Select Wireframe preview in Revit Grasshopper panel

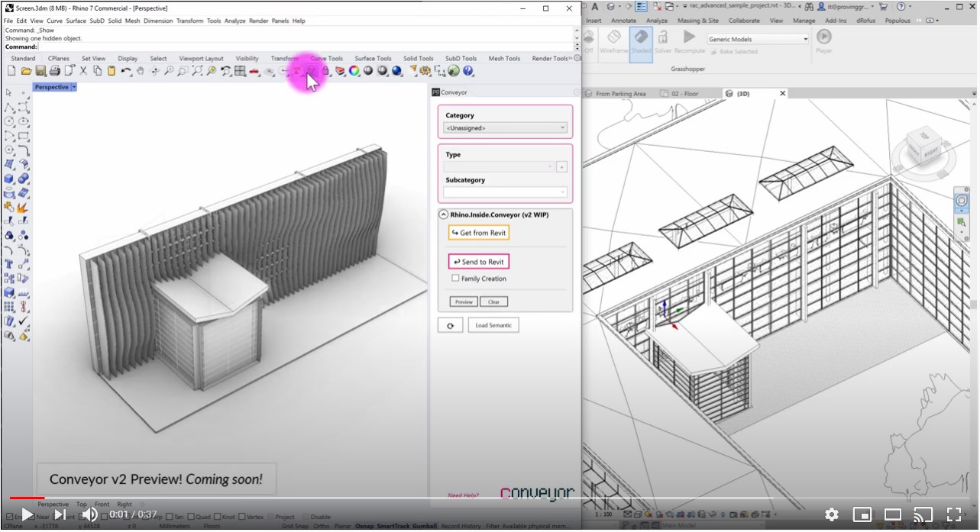pyautogui.click(x=613, y=42)
